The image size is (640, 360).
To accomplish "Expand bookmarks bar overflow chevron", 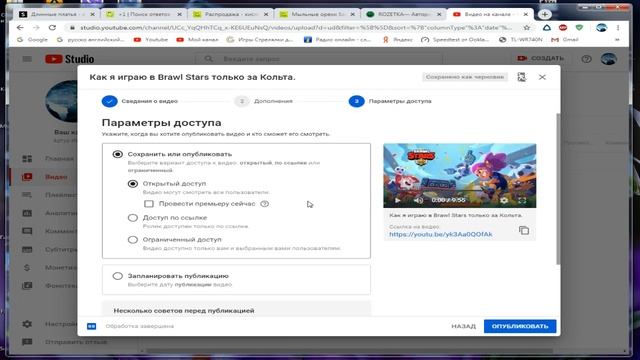I will point(617,40).
